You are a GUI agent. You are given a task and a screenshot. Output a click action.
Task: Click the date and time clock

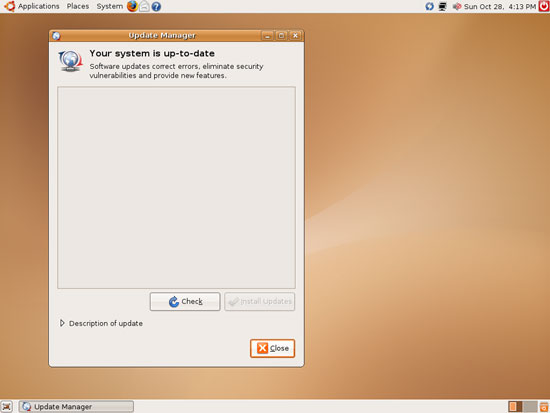tap(500, 6)
